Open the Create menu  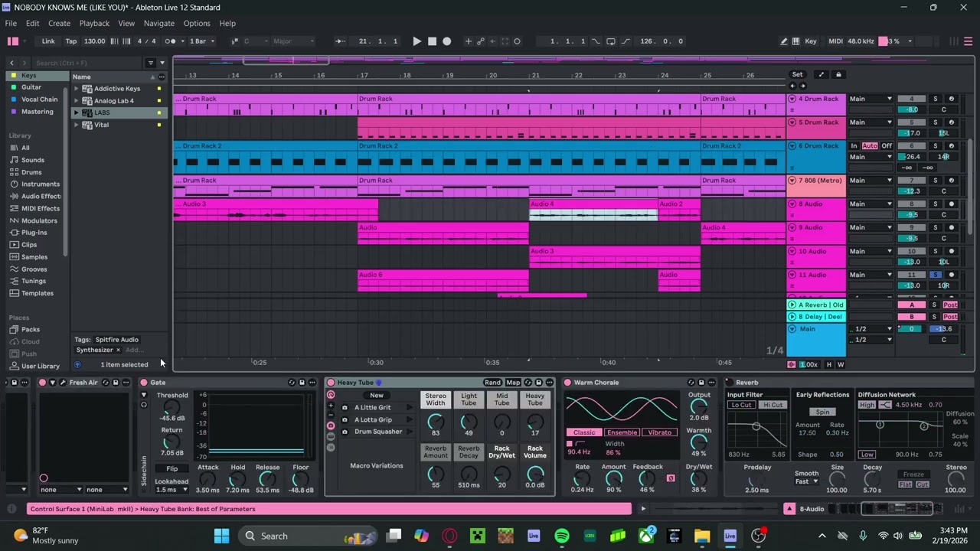pos(59,24)
